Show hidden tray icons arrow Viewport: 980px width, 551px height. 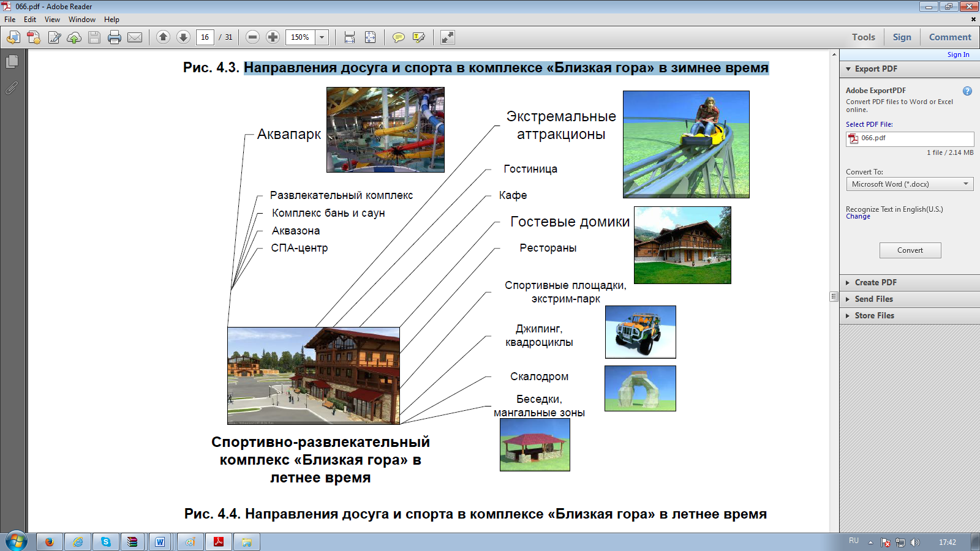[x=870, y=542]
